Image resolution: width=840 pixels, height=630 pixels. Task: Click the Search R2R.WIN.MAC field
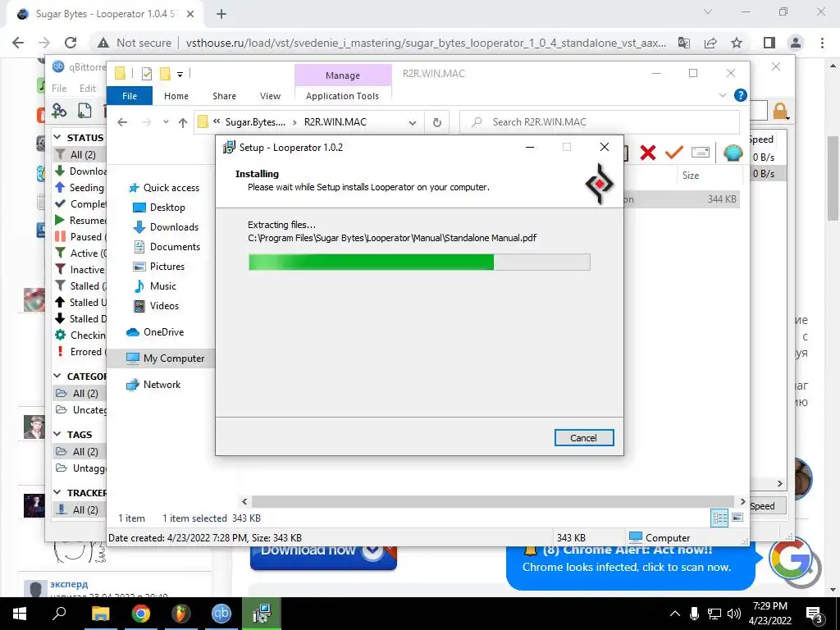(x=600, y=122)
